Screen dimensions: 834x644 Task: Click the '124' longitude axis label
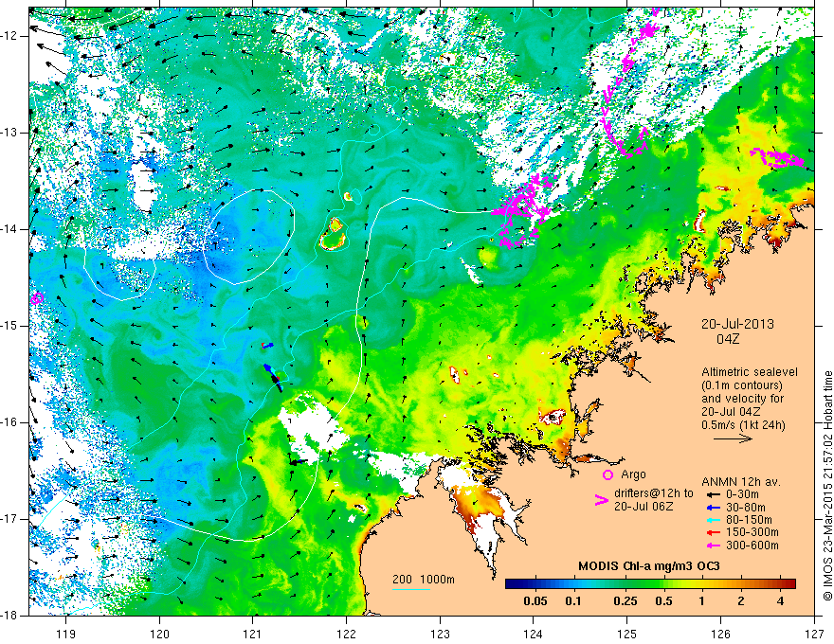click(x=534, y=634)
